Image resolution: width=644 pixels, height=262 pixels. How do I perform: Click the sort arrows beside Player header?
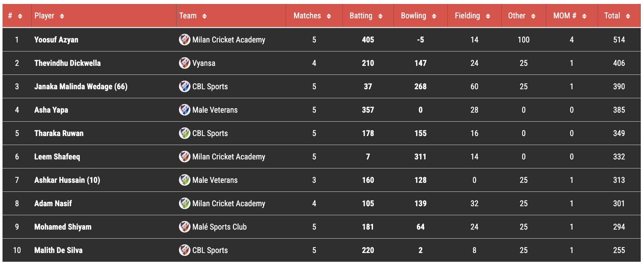tap(62, 16)
